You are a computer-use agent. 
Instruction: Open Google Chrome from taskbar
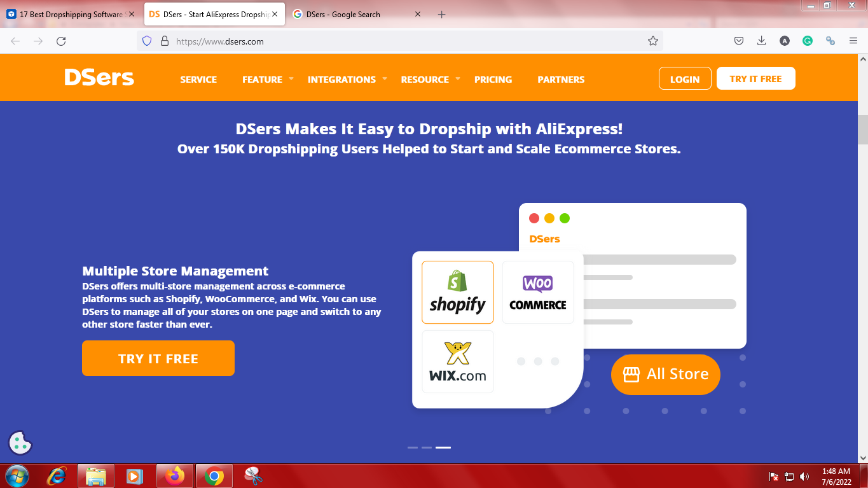coord(214,476)
